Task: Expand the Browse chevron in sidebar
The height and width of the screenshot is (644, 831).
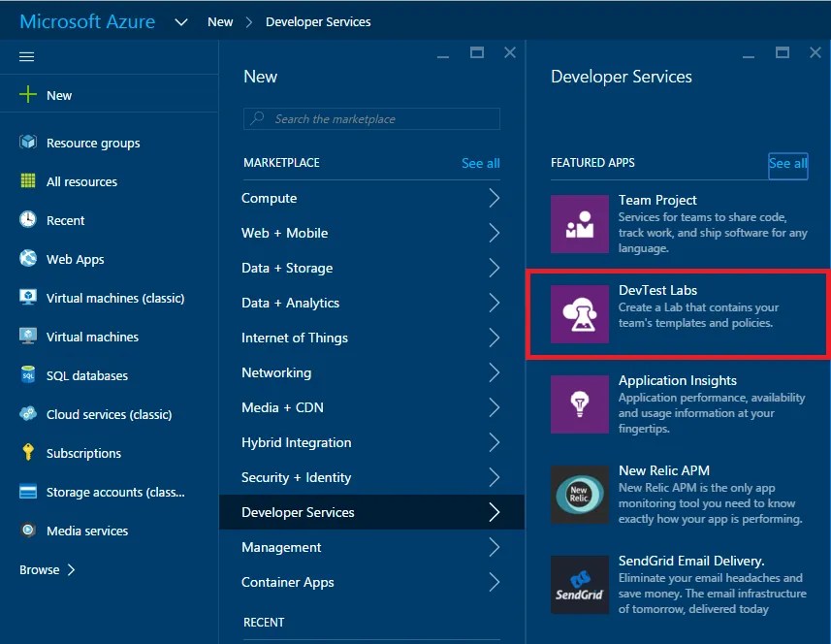Action: [x=71, y=569]
